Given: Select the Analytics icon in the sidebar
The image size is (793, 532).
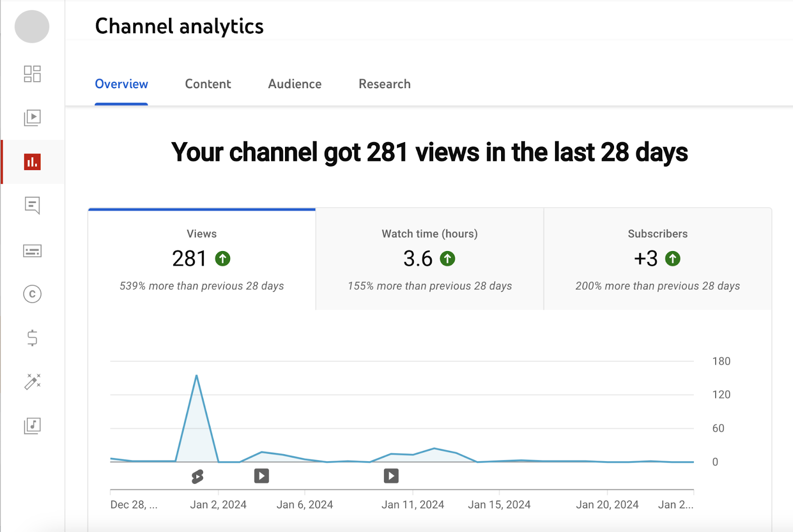Looking at the screenshot, I should pyautogui.click(x=32, y=162).
